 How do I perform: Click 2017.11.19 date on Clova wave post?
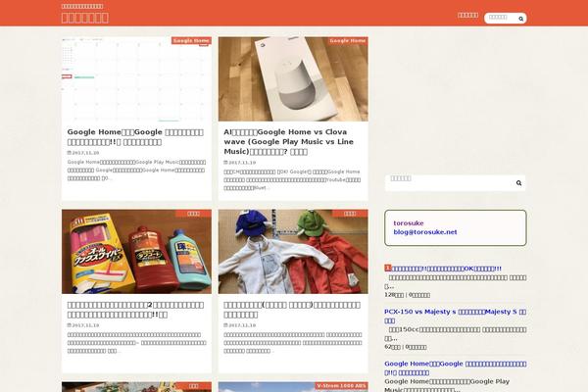click(x=242, y=163)
